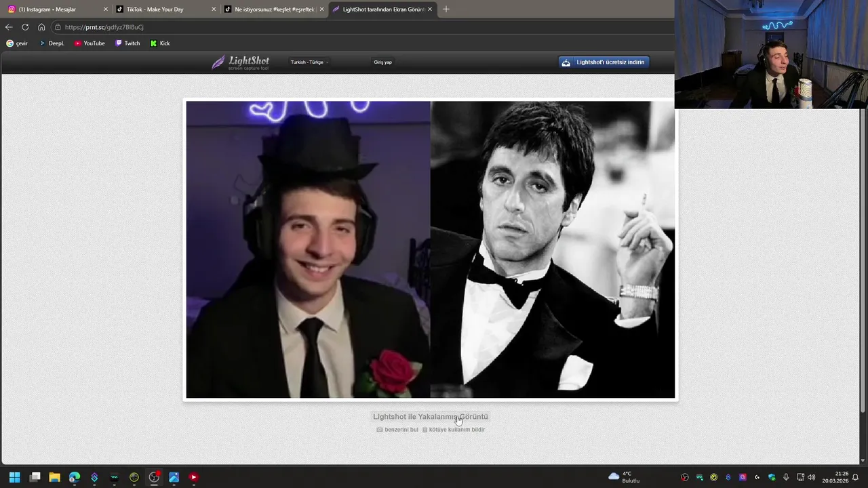868x488 pixels.
Task: Click the Giriş yap login link
Action: (382, 62)
